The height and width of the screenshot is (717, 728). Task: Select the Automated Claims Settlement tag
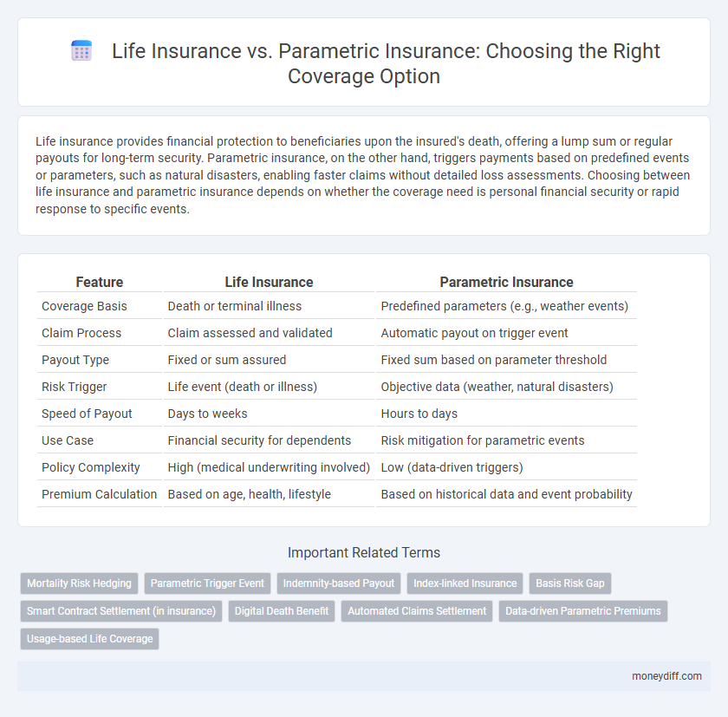(417, 611)
